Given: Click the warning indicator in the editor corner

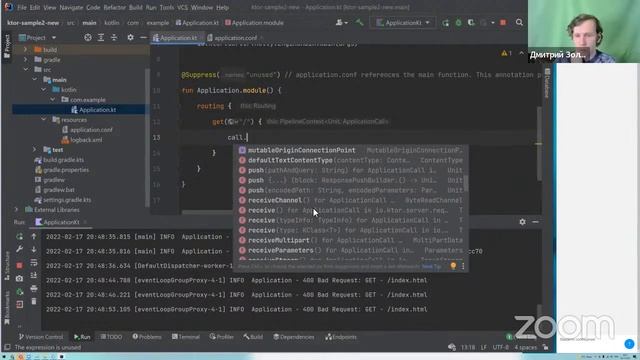Looking at the screenshot, I should pos(506,53).
